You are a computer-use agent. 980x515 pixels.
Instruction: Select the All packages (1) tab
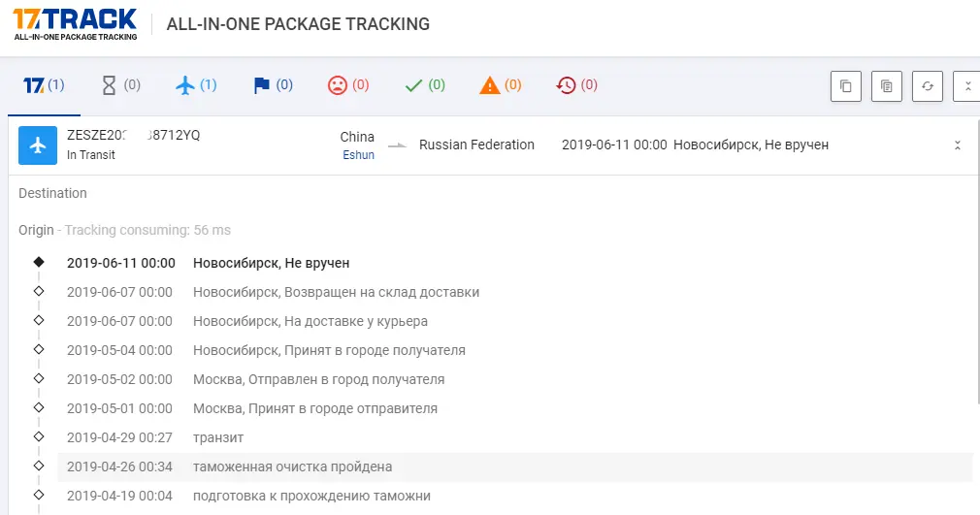pos(44,85)
